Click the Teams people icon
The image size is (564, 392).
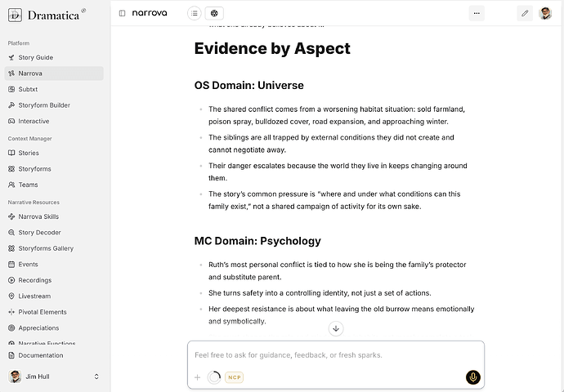[x=11, y=185]
